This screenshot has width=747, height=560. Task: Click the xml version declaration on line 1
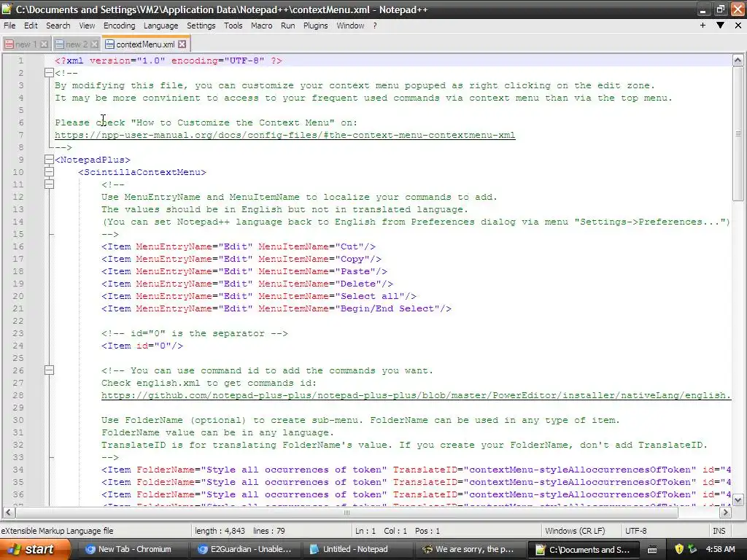tap(169, 61)
